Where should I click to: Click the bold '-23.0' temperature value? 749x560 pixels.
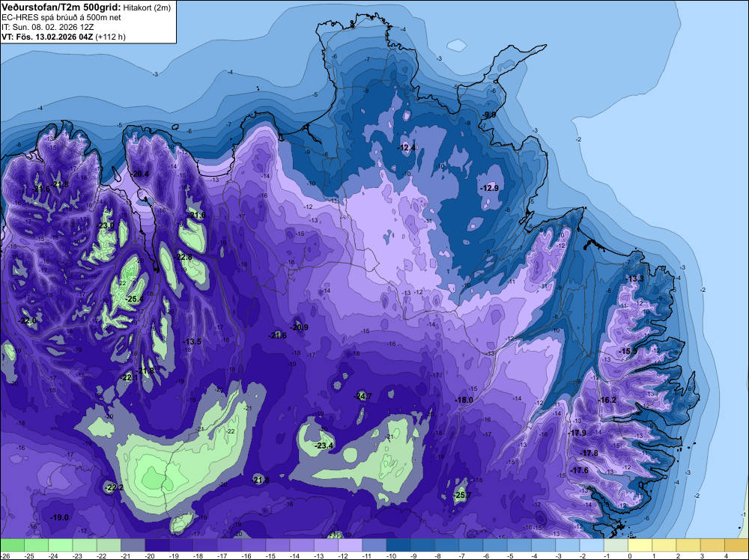[106, 225]
